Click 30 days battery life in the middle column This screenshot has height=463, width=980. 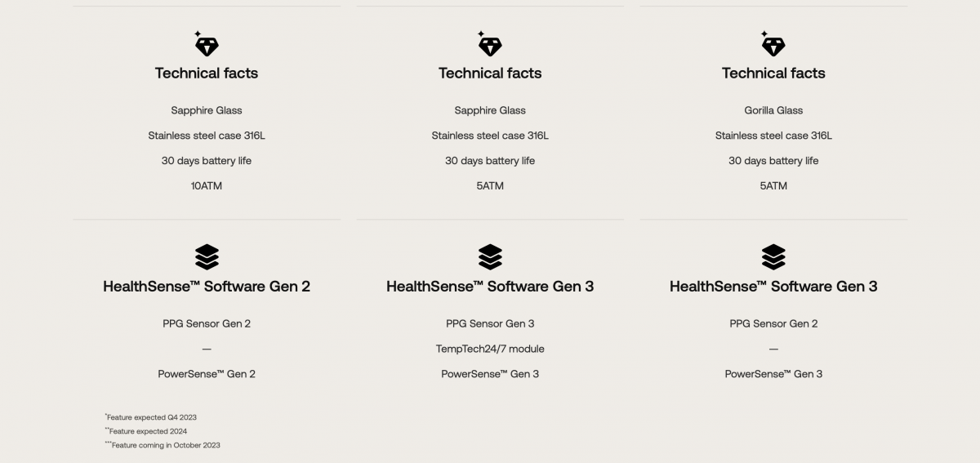click(x=490, y=161)
